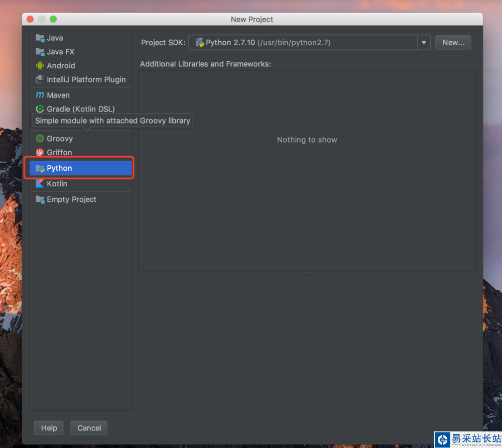This screenshot has height=448, width=502.
Task: Select the Java FX project type label
Action: point(61,52)
